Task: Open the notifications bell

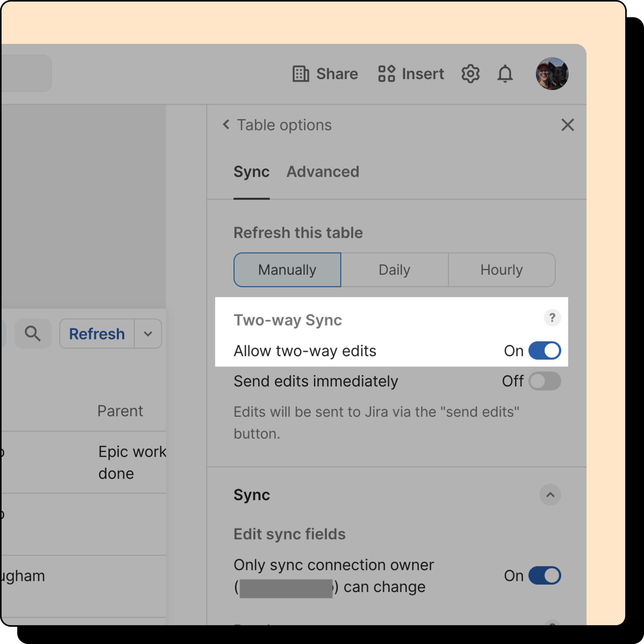Action: pyautogui.click(x=505, y=74)
